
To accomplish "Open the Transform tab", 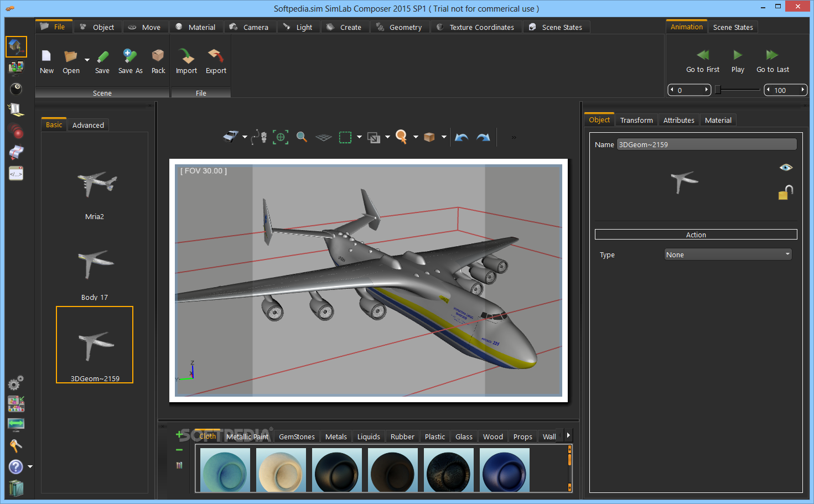I will tap(636, 120).
